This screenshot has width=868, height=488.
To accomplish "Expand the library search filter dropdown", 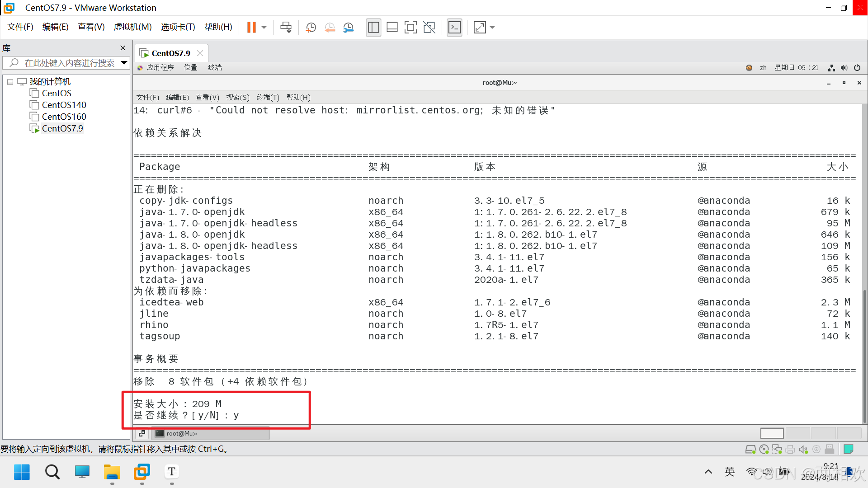I will (x=124, y=63).
